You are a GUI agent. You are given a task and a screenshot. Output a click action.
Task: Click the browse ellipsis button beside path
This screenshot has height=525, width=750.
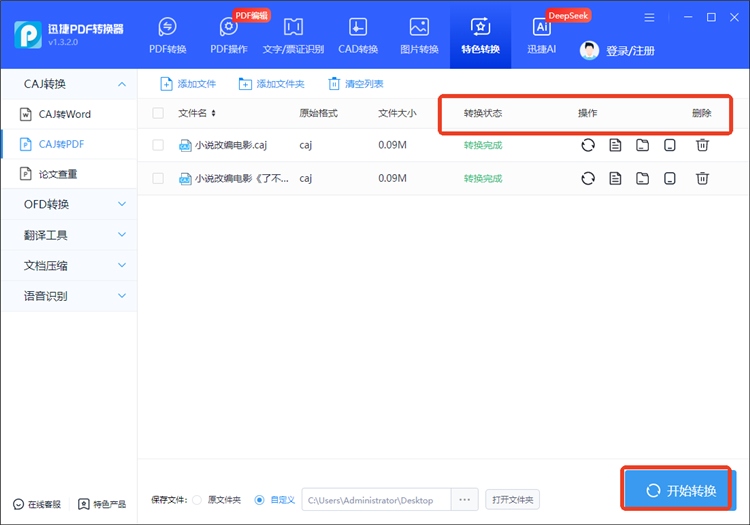click(x=463, y=499)
